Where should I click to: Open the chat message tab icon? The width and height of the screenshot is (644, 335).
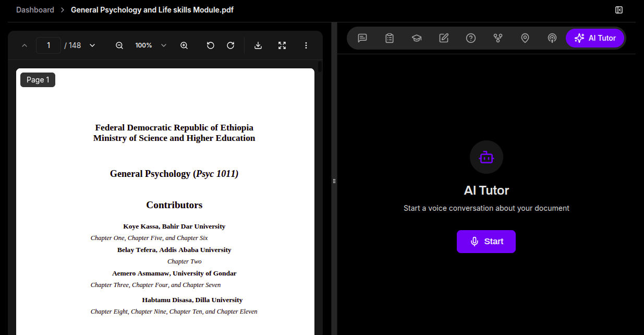tap(362, 38)
